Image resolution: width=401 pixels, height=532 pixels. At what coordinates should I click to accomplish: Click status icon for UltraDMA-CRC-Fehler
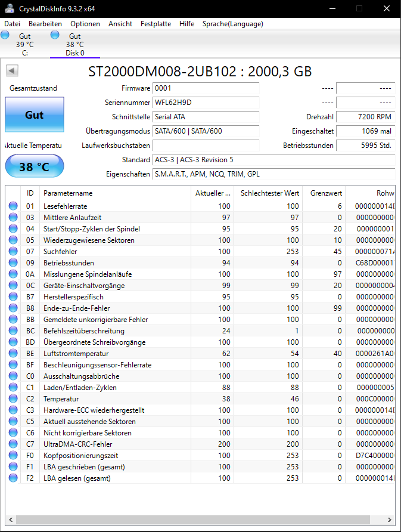tap(13, 444)
